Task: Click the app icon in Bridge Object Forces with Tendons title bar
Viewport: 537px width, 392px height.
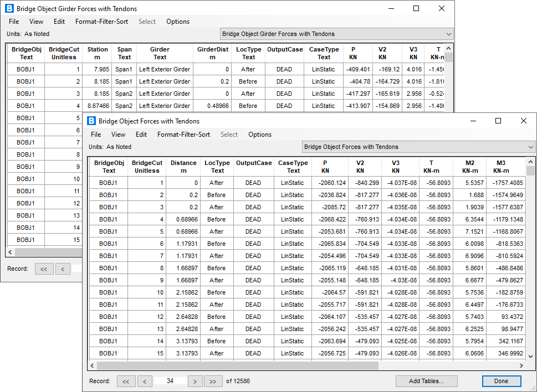Action: pos(91,121)
